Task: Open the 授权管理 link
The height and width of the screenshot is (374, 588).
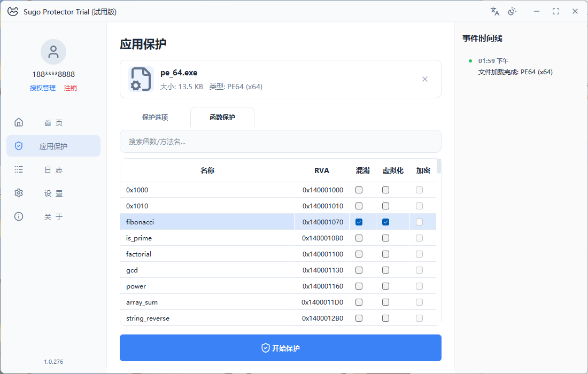Action: (x=43, y=88)
